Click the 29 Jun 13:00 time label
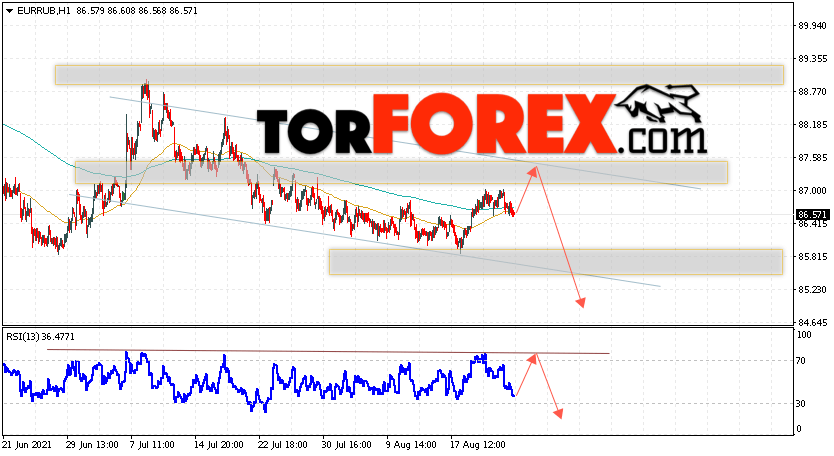834x456 pixels. pos(91,444)
